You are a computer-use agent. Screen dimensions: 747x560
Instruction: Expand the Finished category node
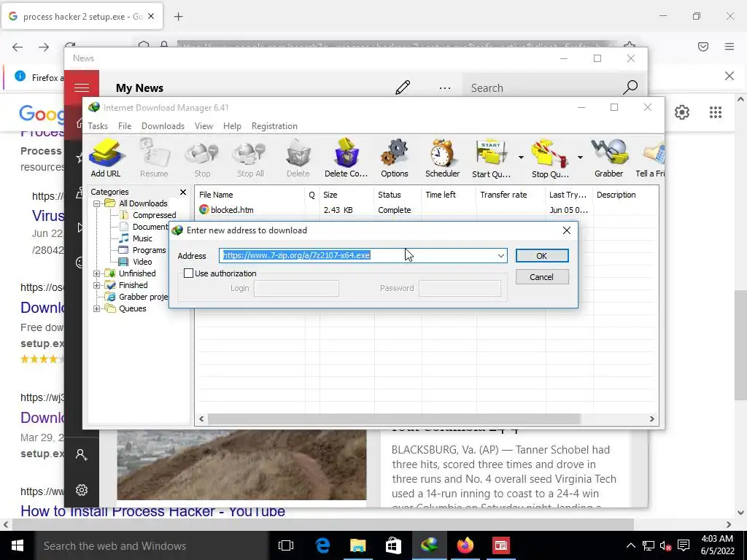click(x=97, y=285)
